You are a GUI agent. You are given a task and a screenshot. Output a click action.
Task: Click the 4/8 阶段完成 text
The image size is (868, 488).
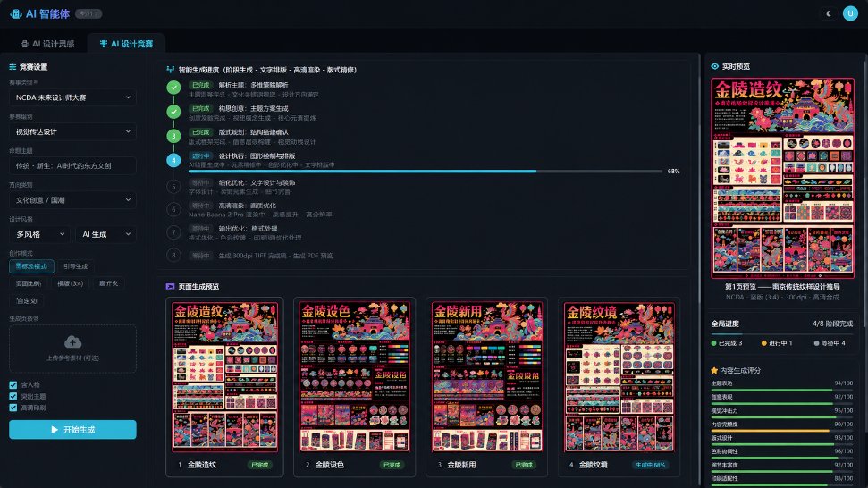coord(832,324)
